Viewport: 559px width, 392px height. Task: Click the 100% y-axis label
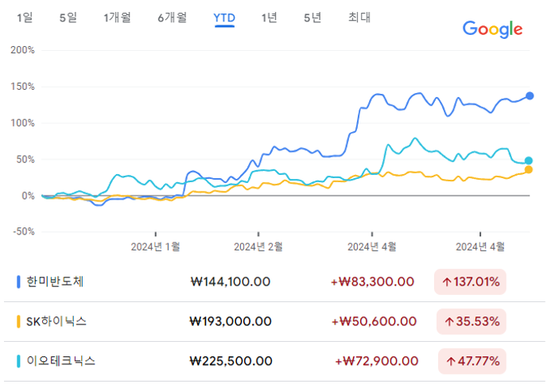coord(23,123)
